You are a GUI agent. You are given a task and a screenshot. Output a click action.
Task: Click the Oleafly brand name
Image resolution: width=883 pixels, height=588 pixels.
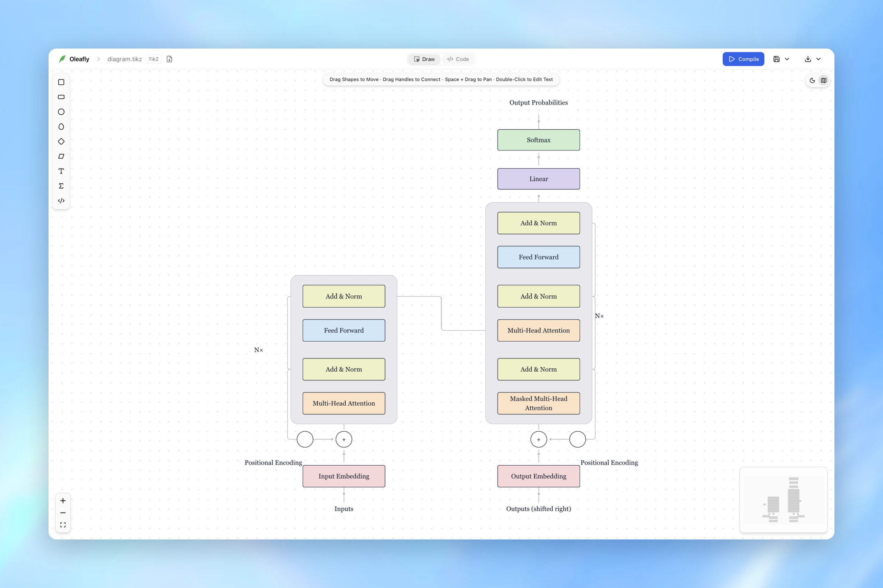pyautogui.click(x=79, y=59)
